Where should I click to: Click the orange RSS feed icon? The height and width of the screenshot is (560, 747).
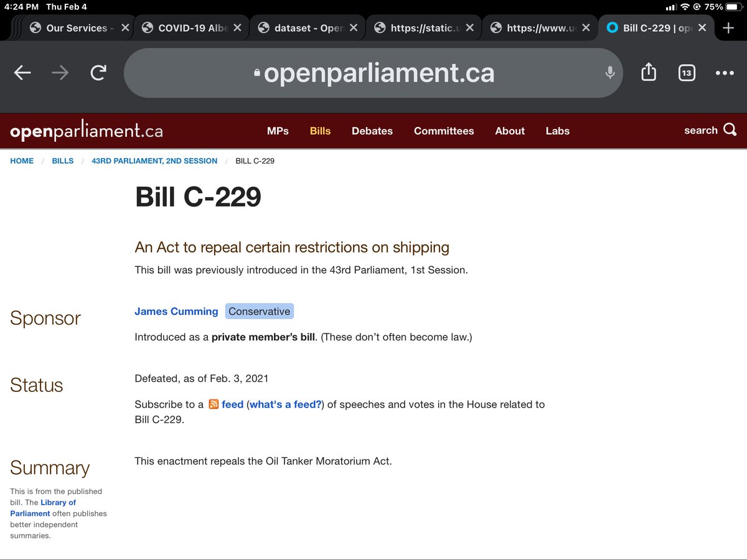214,404
